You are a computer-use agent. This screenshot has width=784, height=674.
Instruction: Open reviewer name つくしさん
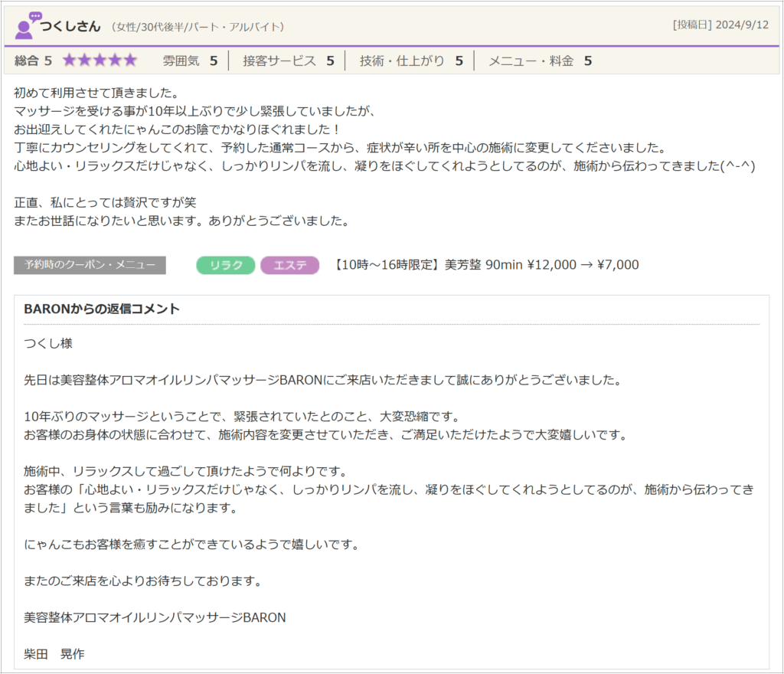click(70, 26)
